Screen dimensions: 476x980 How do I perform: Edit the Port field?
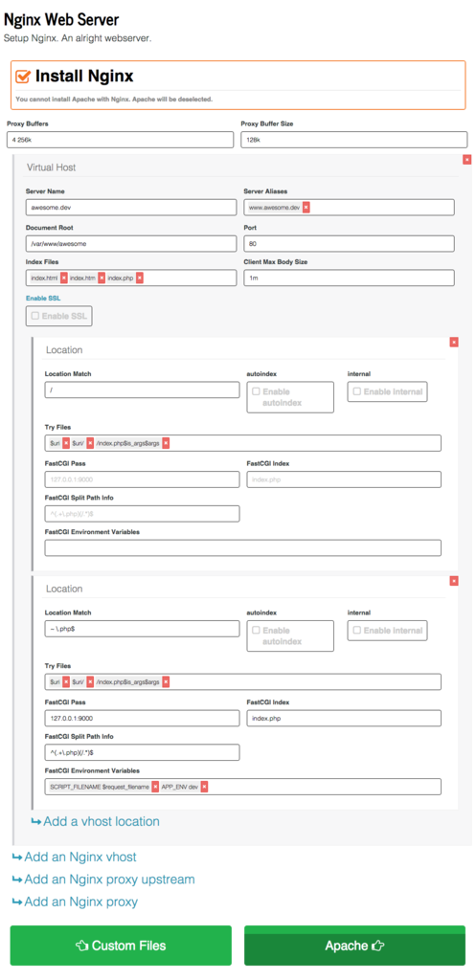(349, 242)
